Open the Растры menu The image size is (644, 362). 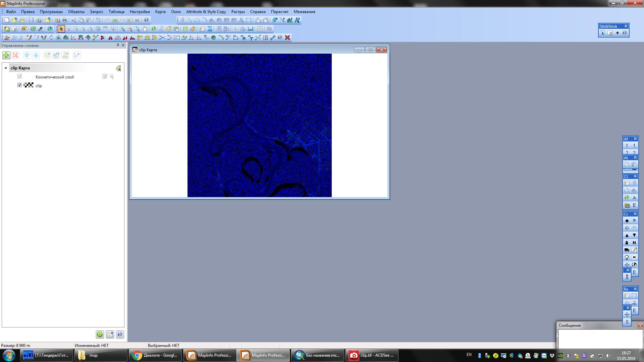238,12
